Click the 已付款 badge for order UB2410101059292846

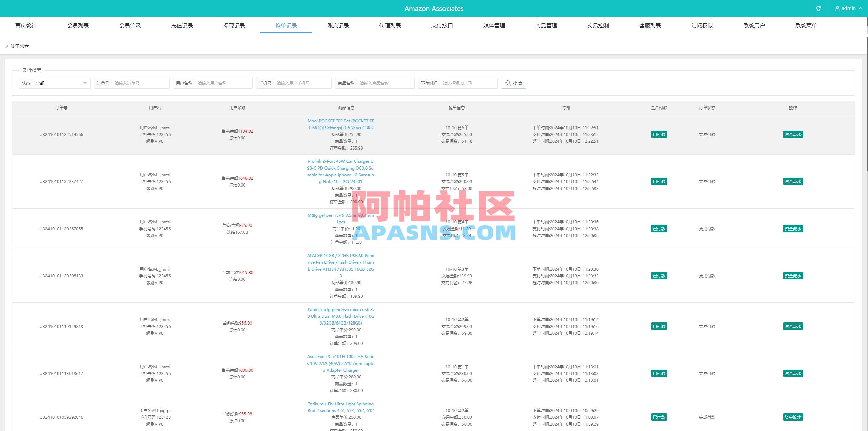coord(658,417)
